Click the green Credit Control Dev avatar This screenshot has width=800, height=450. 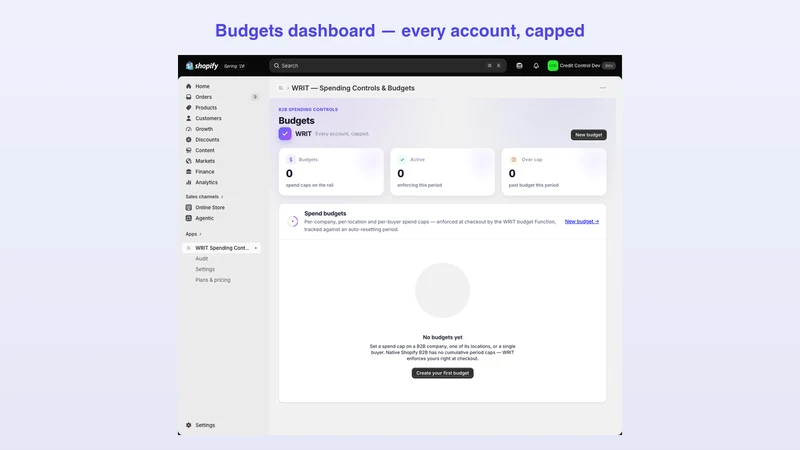[553, 66]
